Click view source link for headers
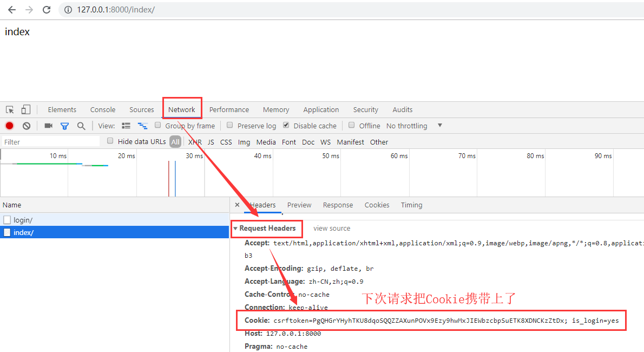 click(x=332, y=228)
